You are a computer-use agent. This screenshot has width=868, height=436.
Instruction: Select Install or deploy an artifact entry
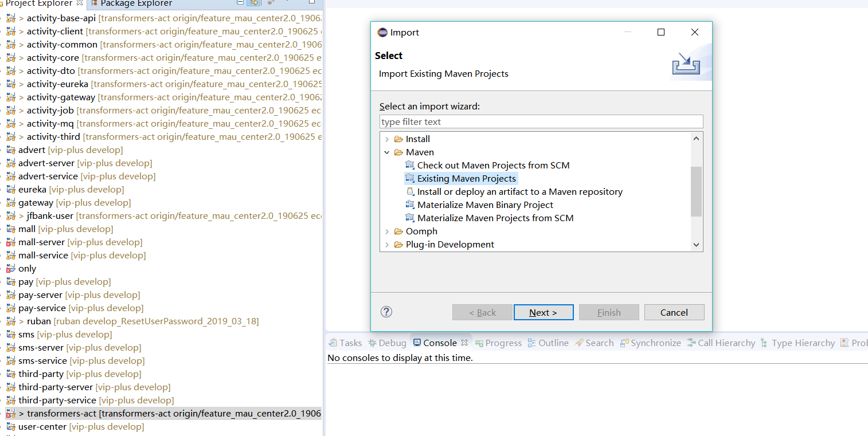point(519,192)
